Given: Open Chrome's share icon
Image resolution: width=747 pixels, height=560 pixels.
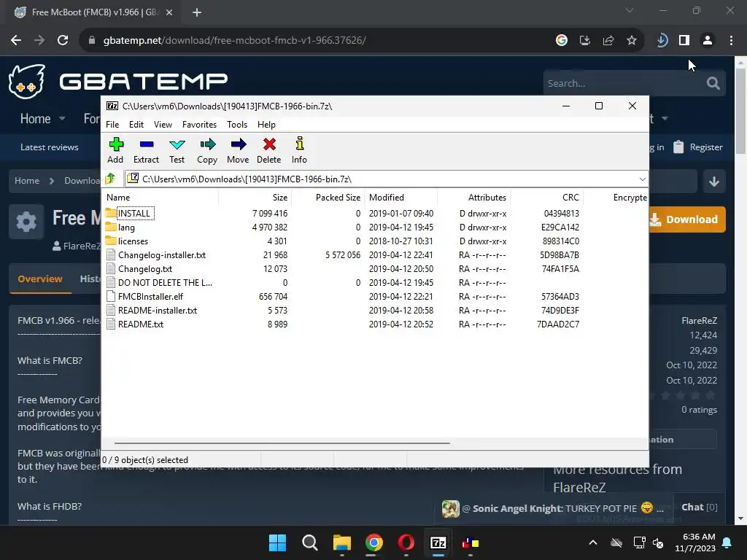Looking at the screenshot, I should click(608, 41).
